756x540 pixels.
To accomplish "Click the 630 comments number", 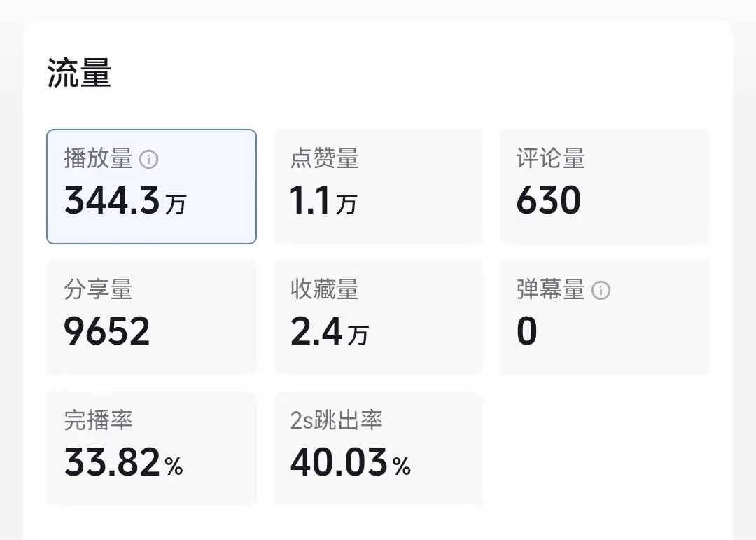I will coord(549,200).
